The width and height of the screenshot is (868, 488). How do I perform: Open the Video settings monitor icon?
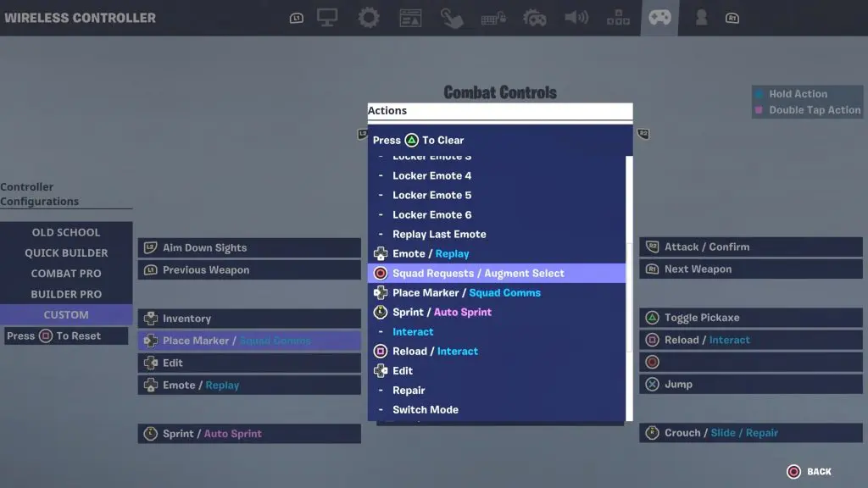point(328,18)
